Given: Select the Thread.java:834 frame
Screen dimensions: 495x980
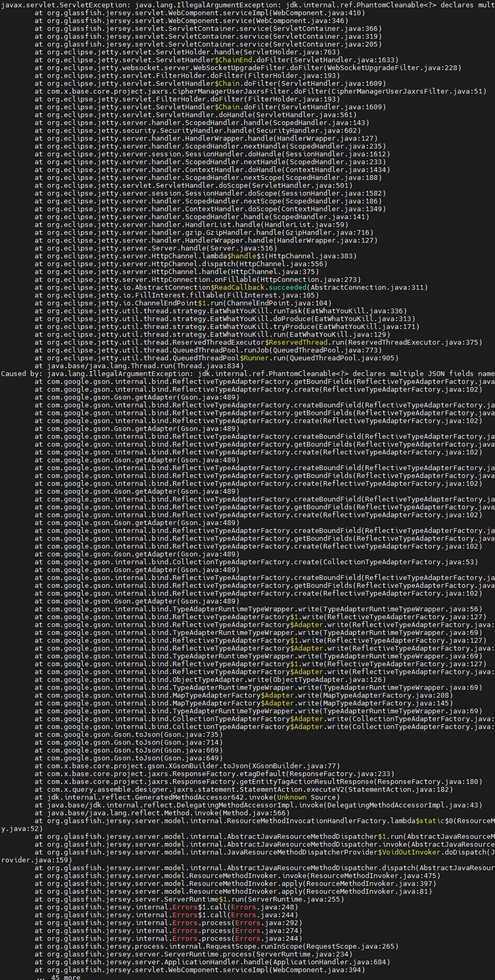Looking at the screenshot, I should pos(139,366).
